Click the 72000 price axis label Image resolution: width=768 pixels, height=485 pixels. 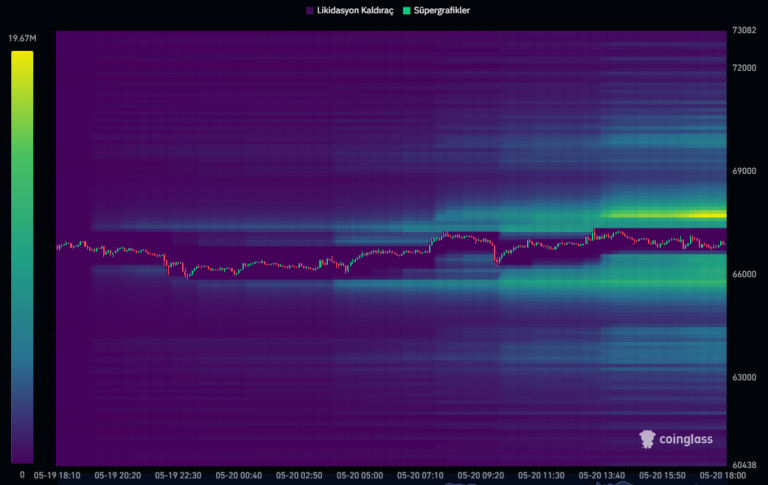coord(744,68)
